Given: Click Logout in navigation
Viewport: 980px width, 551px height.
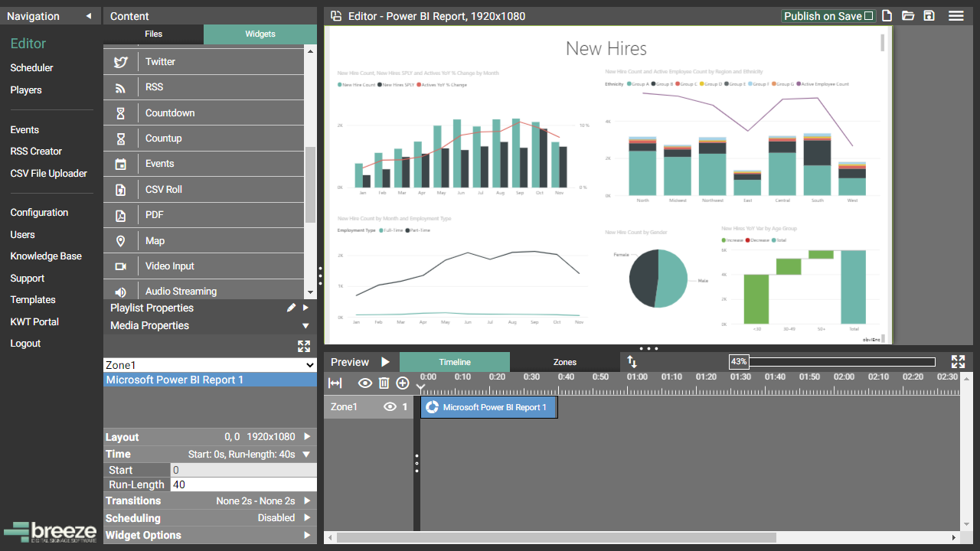Looking at the screenshot, I should pyautogui.click(x=25, y=344).
